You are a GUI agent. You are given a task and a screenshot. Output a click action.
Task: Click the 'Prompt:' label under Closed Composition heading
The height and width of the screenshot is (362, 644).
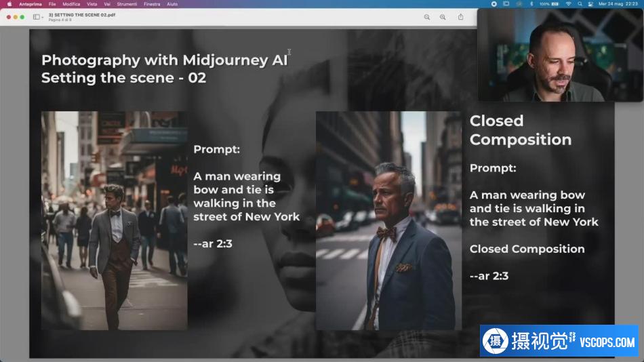pos(493,169)
